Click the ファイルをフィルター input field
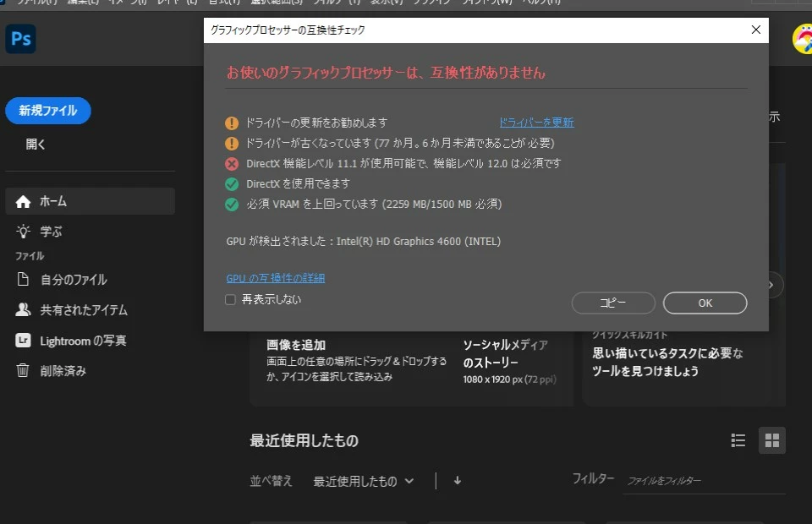The width and height of the screenshot is (812, 524). pos(705,481)
